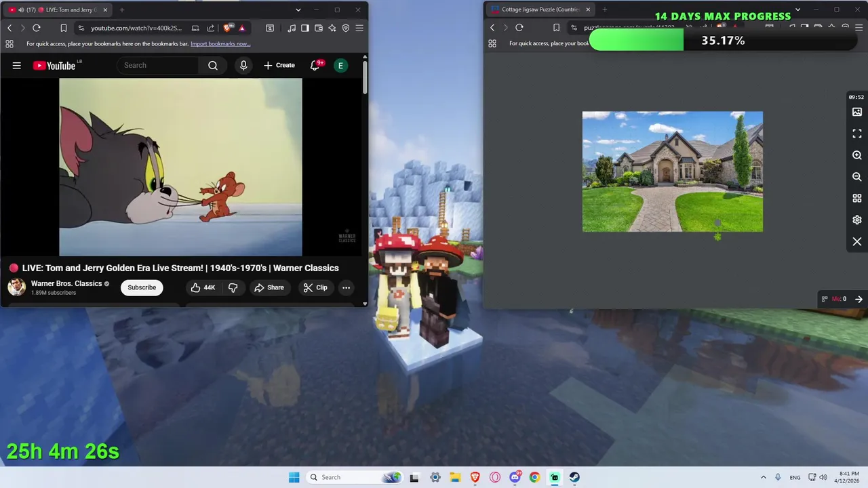Open tab search dropdown in puzzle window
Screen dimensions: 868x488
(797, 9)
